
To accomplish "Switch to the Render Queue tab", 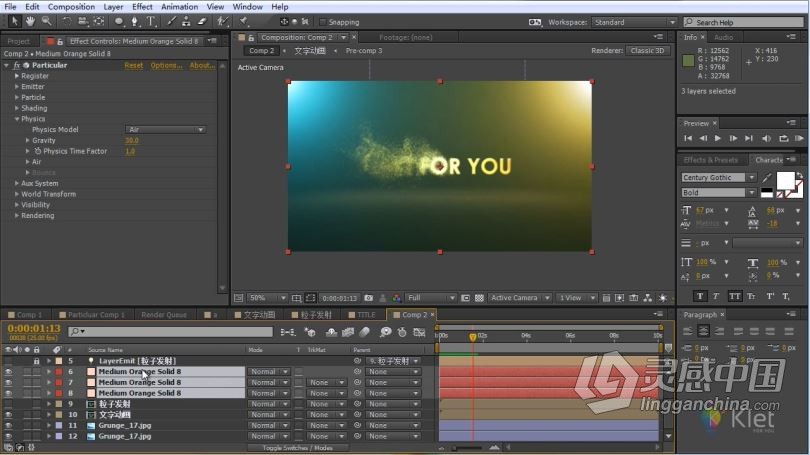I will pyautogui.click(x=164, y=315).
